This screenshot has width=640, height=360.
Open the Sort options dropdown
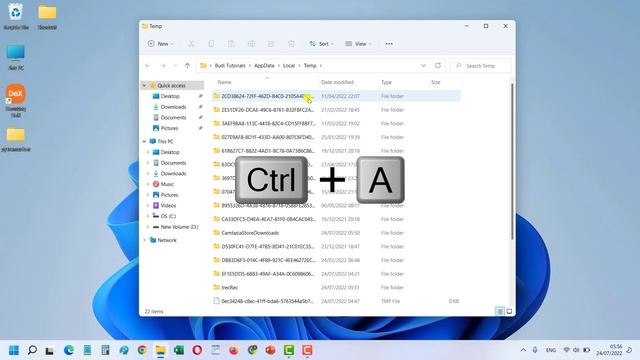pos(322,44)
